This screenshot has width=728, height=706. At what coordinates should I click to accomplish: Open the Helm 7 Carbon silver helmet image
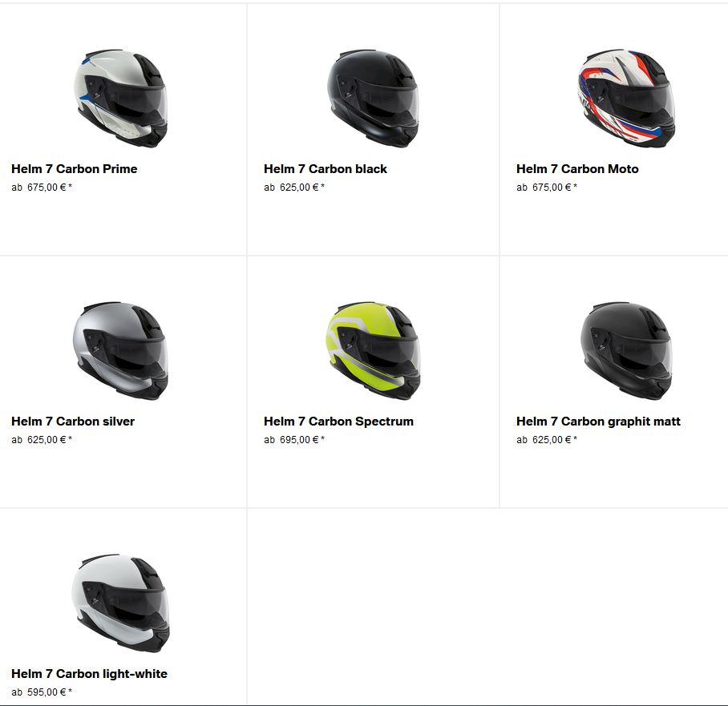point(120,350)
